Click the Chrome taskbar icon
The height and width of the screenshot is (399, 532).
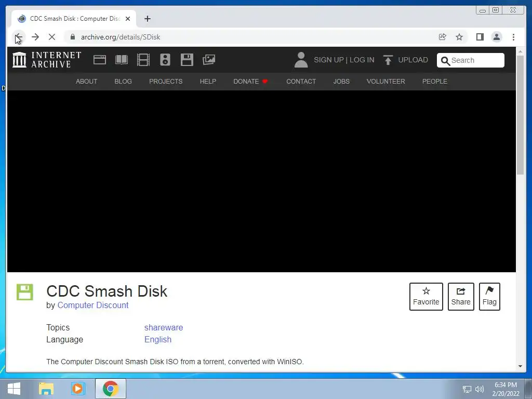(x=110, y=389)
